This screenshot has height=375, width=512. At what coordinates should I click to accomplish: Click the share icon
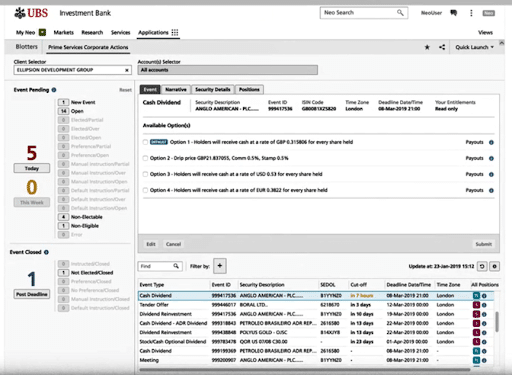[x=442, y=47]
